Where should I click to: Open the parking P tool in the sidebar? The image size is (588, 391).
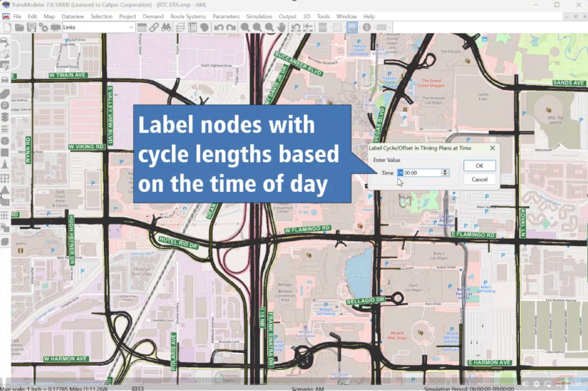point(5,105)
